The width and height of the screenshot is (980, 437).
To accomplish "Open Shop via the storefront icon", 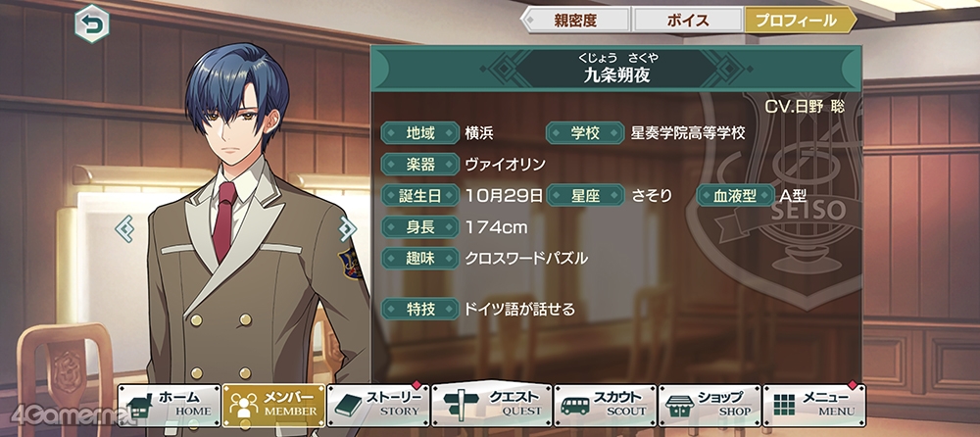I will point(679,406).
